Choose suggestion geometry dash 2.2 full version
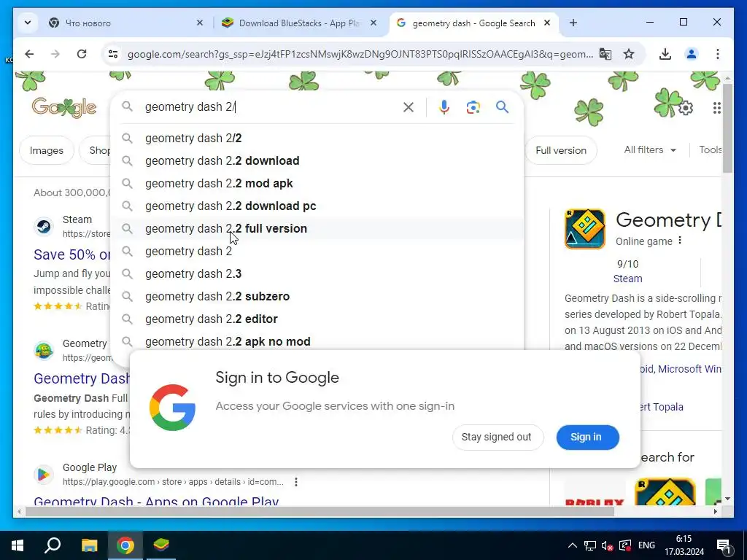Screen dimensions: 747x560 pyautogui.click(x=317, y=228)
